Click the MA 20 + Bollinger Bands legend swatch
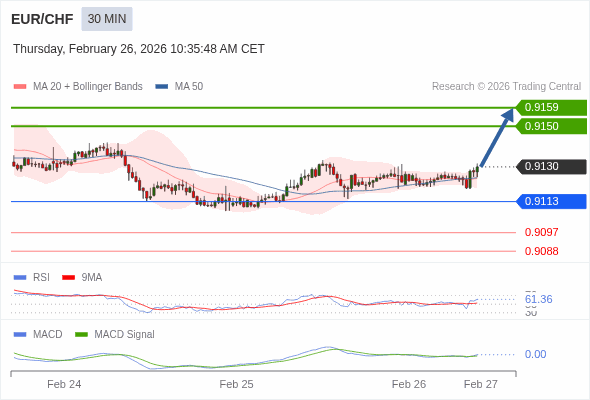 pyautogui.click(x=20, y=87)
